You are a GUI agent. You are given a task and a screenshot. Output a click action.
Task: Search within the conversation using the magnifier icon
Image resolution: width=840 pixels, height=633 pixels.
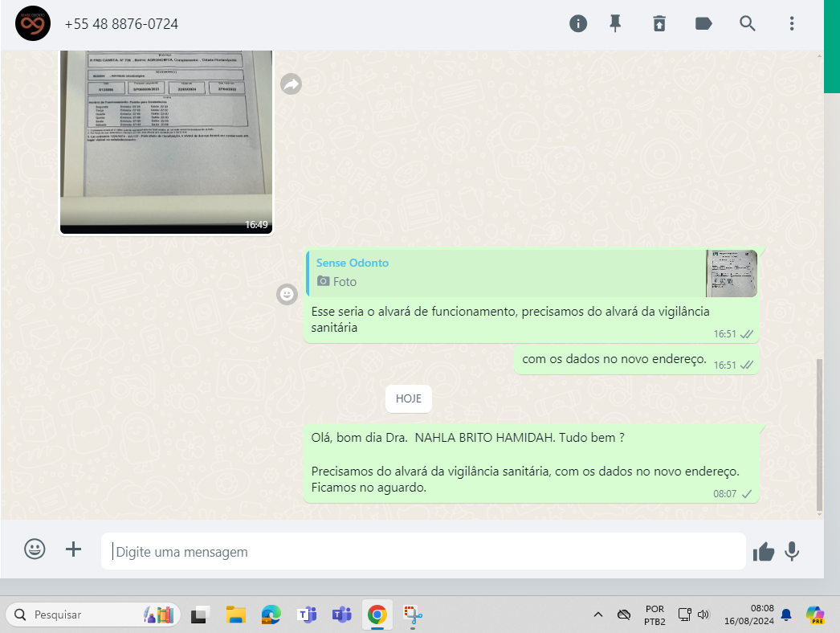pyautogui.click(x=748, y=23)
